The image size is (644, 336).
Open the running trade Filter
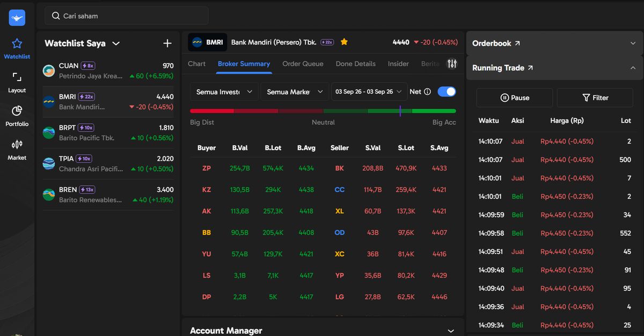tap(595, 98)
